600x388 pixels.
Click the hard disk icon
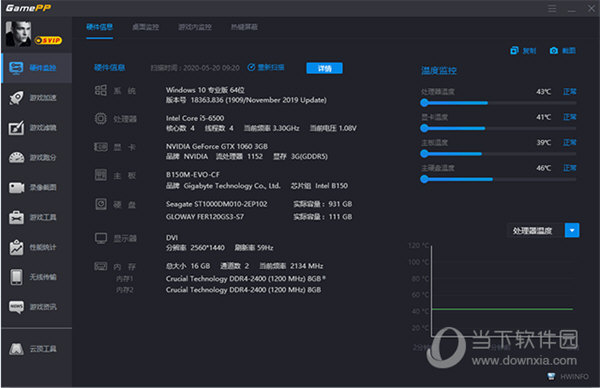(101, 204)
